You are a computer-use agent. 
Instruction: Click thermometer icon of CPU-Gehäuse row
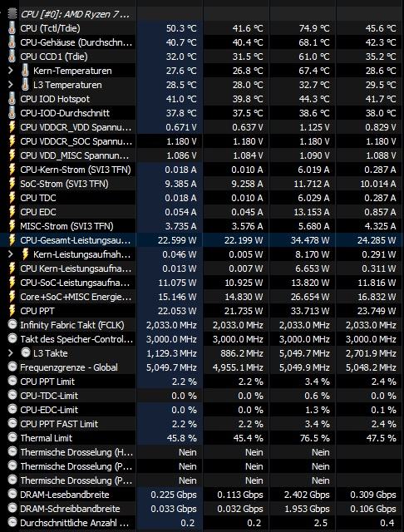[12, 42]
